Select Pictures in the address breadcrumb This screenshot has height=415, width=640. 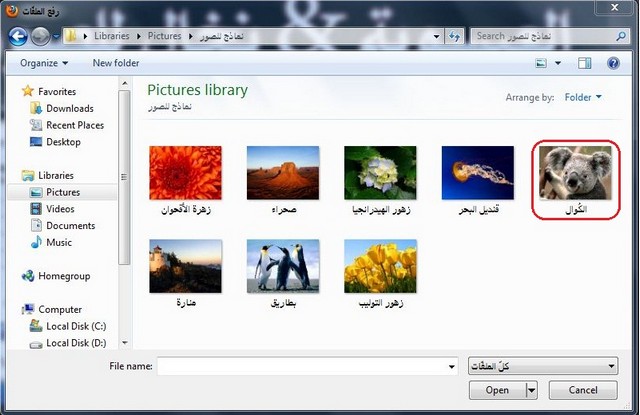click(x=164, y=36)
